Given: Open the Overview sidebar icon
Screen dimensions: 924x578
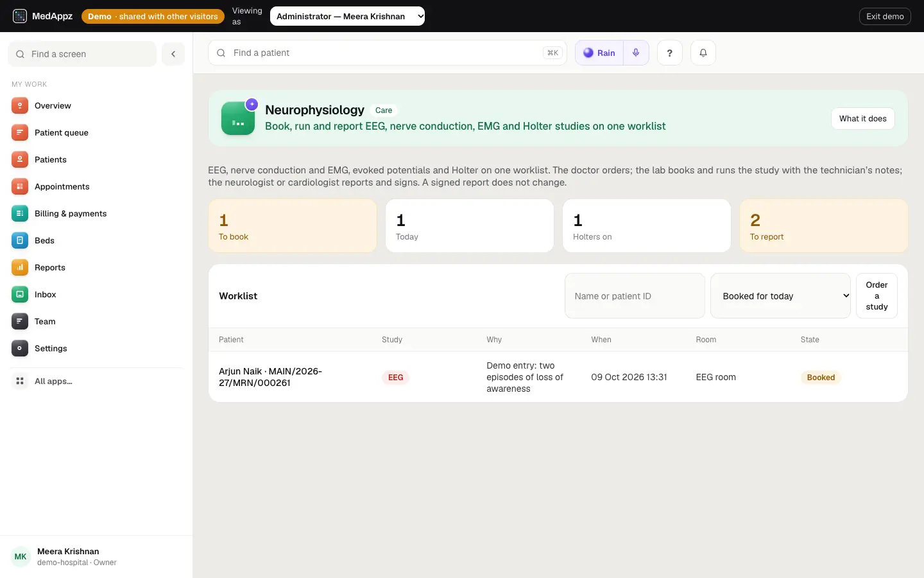Looking at the screenshot, I should 20,105.
